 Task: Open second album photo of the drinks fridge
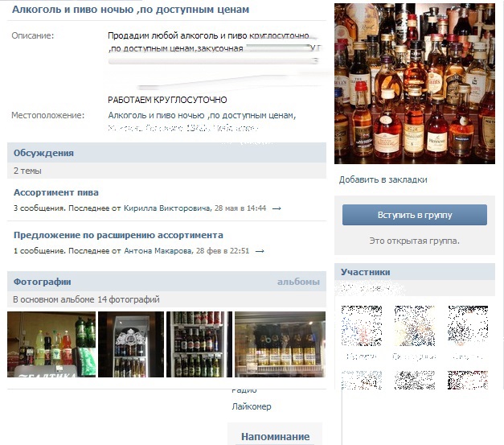(130, 344)
